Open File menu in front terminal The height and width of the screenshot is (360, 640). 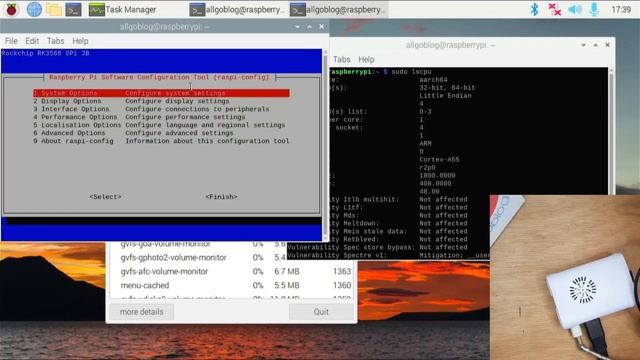click(11, 41)
